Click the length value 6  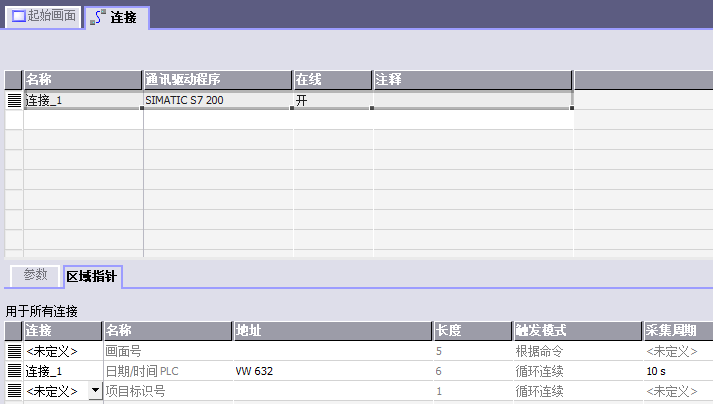coord(473,371)
